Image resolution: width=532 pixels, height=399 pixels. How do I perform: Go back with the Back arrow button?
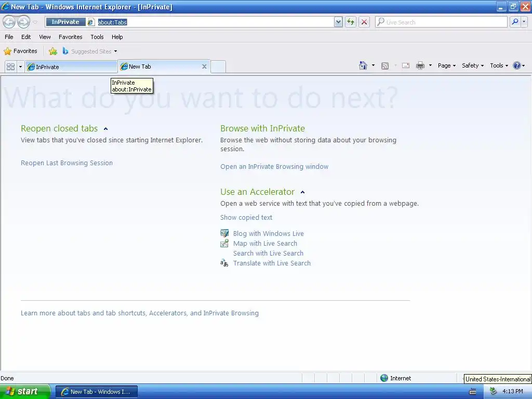click(x=9, y=22)
